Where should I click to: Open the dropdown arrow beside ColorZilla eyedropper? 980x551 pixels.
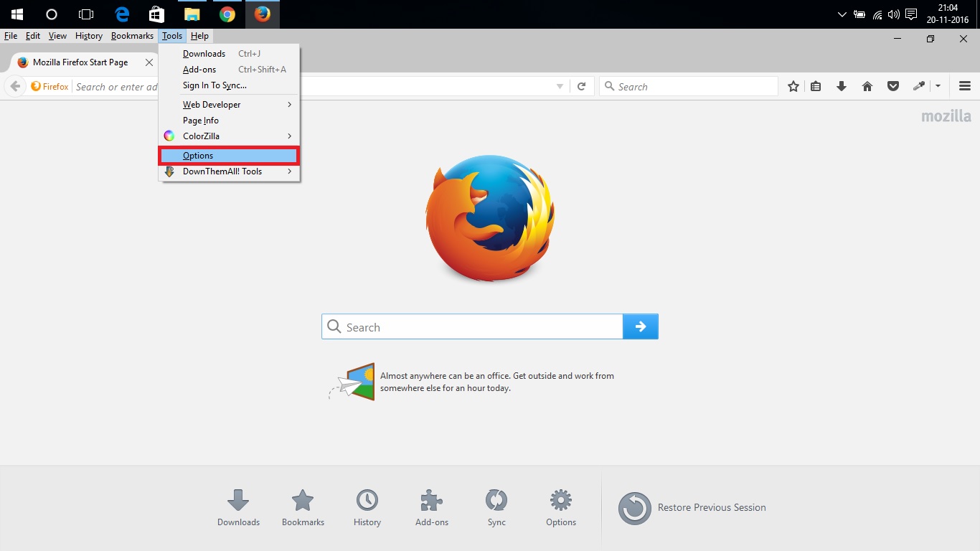[x=938, y=87]
